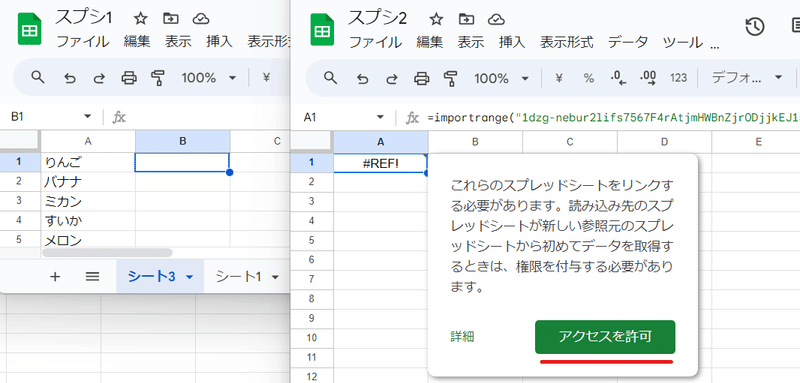Click the formula bar in スプシ1

207,117
